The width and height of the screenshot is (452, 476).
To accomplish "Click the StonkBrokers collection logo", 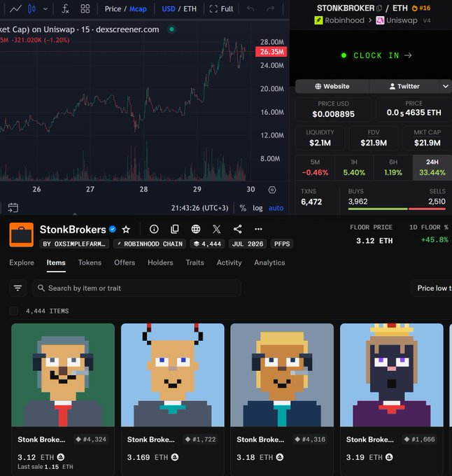I will pyautogui.click(x=21, y=234).
